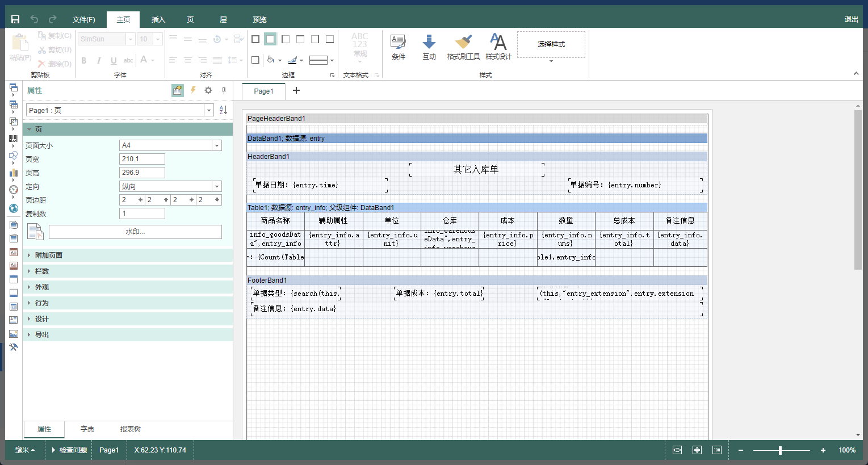Open the 毫米 units selector
Screen dimensions: 868x465
[25, 450]
